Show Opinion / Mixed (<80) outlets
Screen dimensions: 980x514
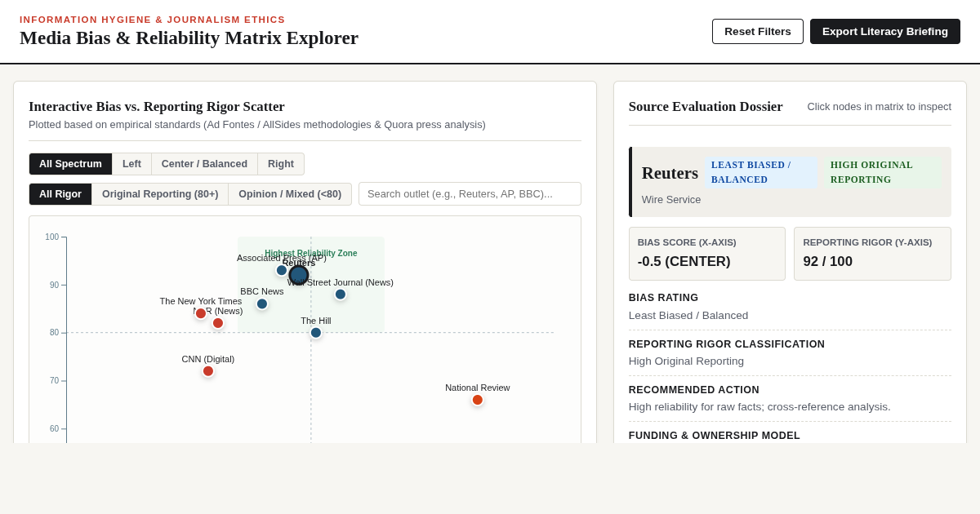[290, 194]
